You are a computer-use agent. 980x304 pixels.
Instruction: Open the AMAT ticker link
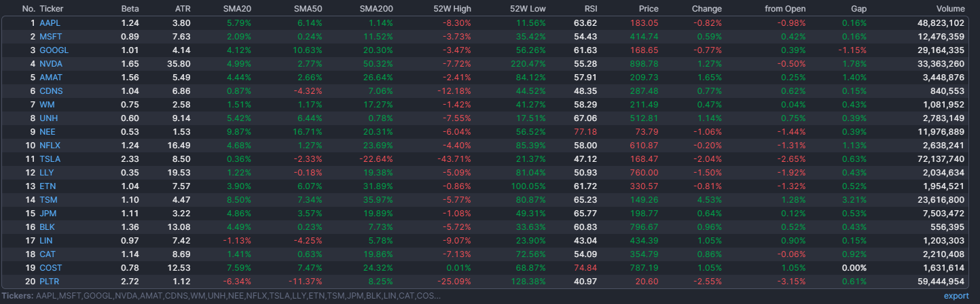point(51,78)
